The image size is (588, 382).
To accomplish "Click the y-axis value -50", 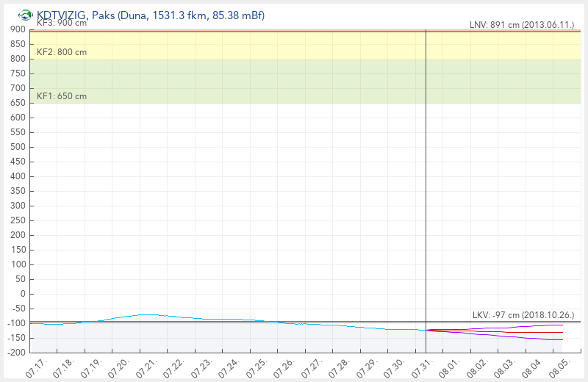I will coord(20,309).
